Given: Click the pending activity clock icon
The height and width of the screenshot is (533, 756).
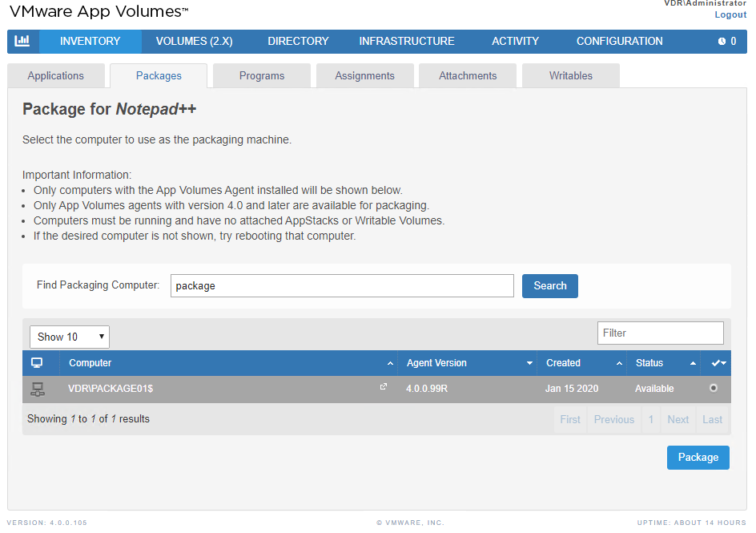Looking at the screenshot, I should [x=722, y=42].
